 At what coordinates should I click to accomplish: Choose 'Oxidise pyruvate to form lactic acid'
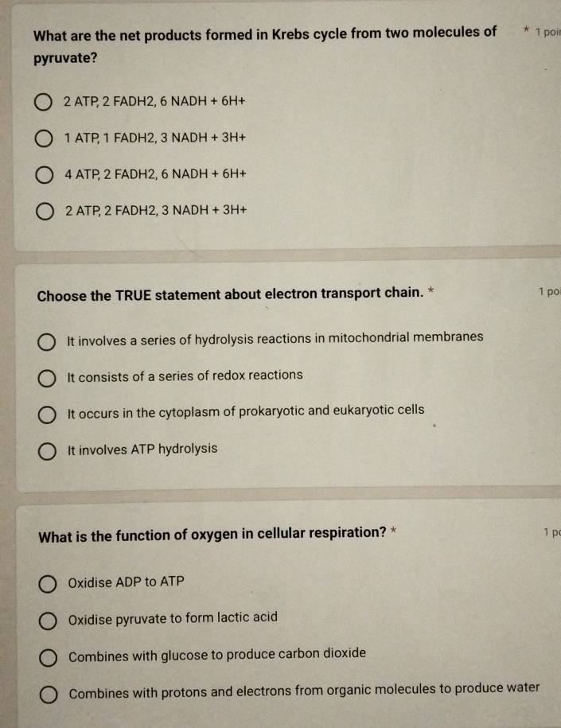point(48,621)
